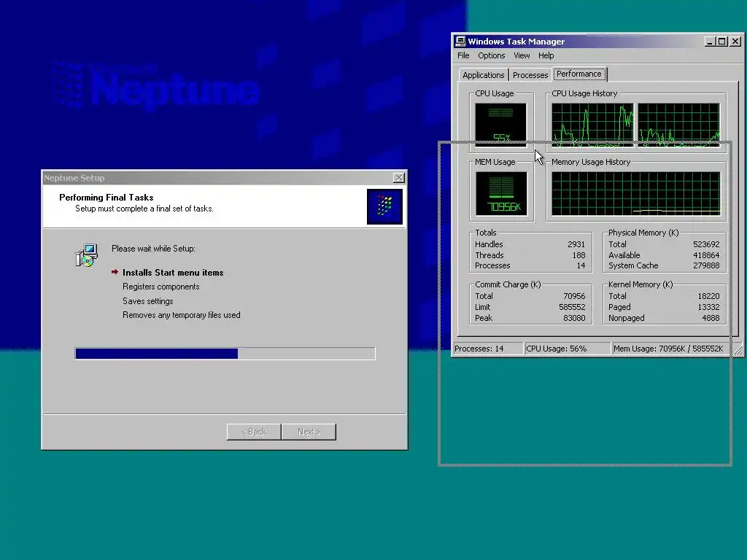747x560 pixels.
Task: Click the Memory Usage History graph
Action: pyautogui.click(x=636, y=193)
